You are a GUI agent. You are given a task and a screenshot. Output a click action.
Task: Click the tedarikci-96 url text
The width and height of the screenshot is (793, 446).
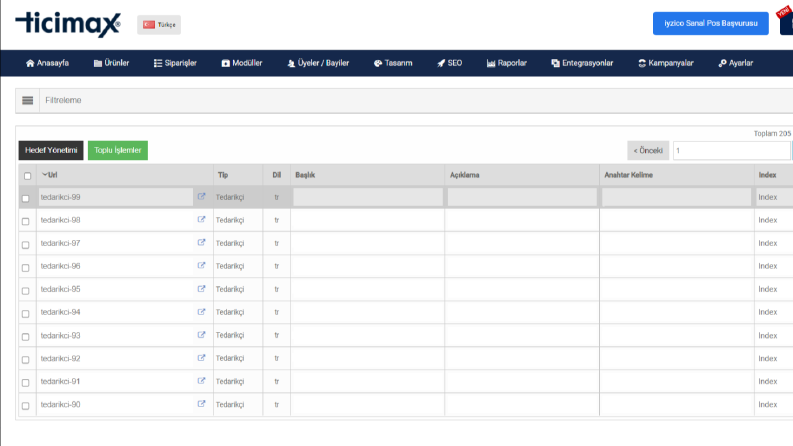coord(60,266)
